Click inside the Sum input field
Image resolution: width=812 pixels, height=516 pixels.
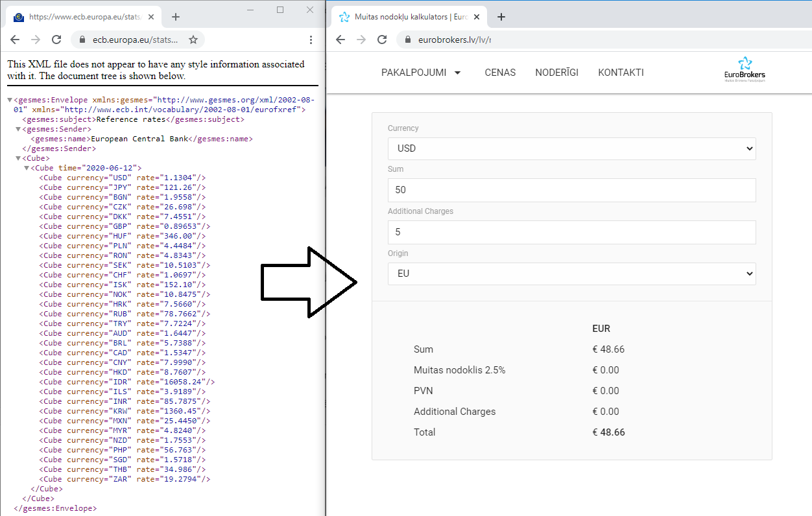(x=571, y=190)
